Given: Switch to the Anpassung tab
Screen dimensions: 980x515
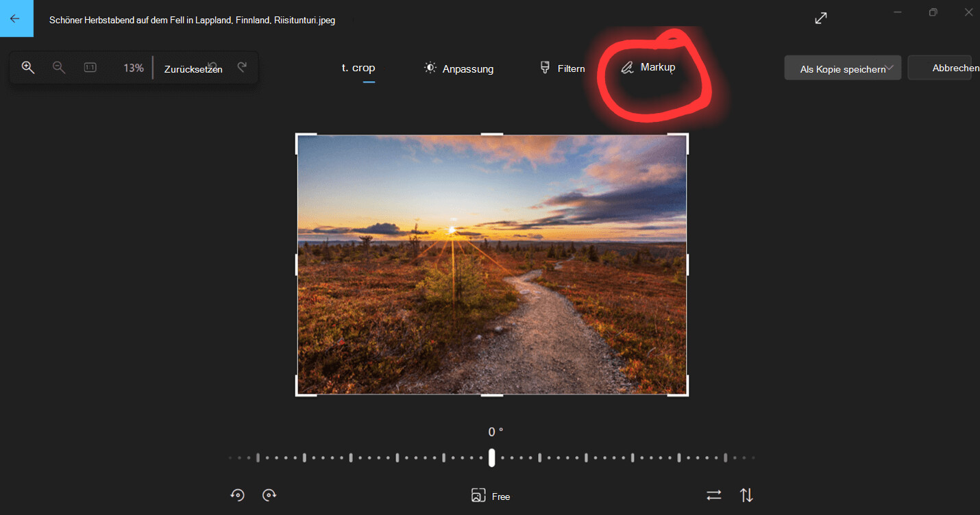Looking at the screenshot, I should [458, 68].
